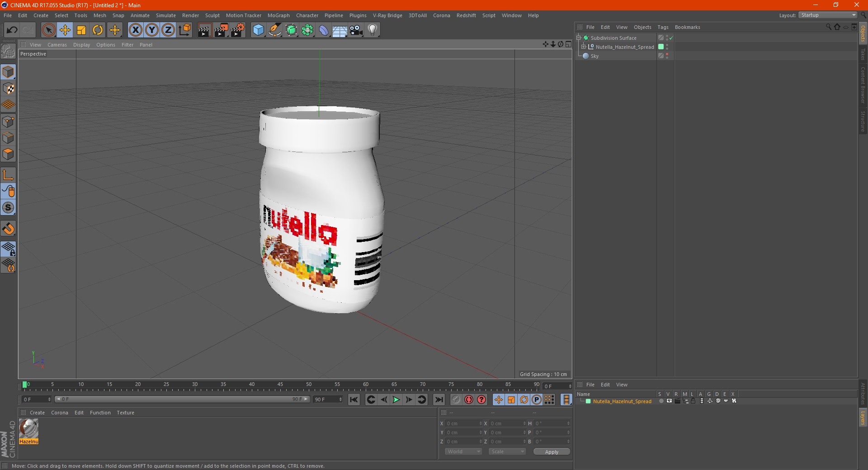Activate the Scale tool

pyautogui.click(x=81, y=30)
